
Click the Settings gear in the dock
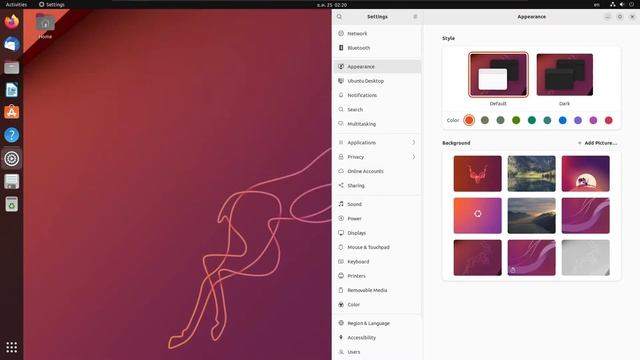click(11, 158)
